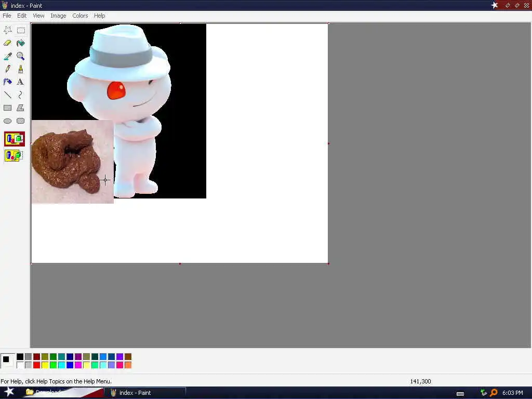Image resolution: width=532 pixels, height=399 pixels.
Task: Select the brown swatch ending the top row
Action: pyautogui.click(x=128, y=356)
